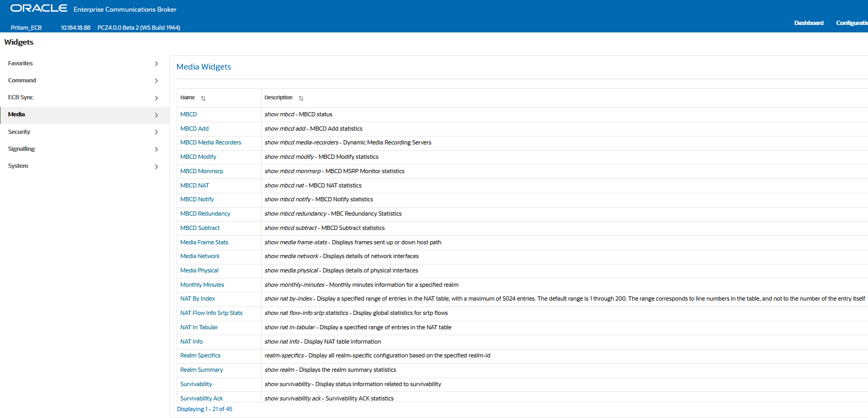Open the Survivability Ack widget link

[x=202, y=398]
